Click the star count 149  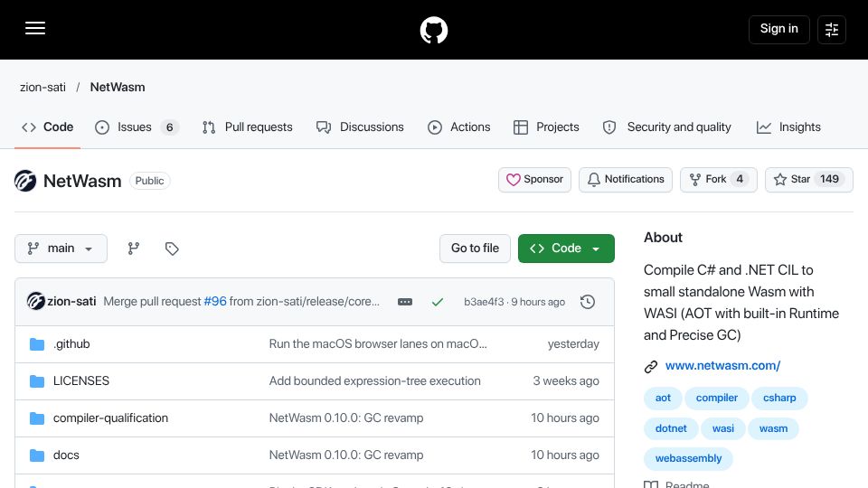click(x=829, y=179)
